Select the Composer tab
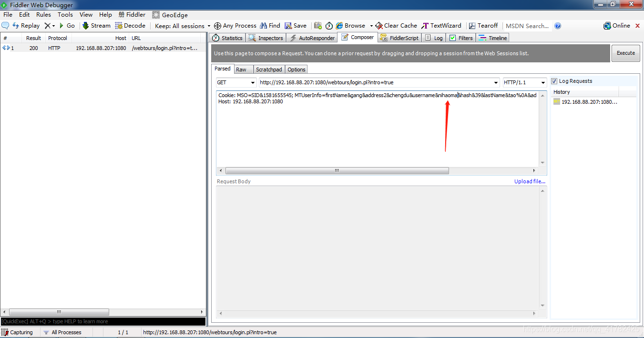Image resolution: width=644 pixels, height=338 pixels. (x=358, y=37)
